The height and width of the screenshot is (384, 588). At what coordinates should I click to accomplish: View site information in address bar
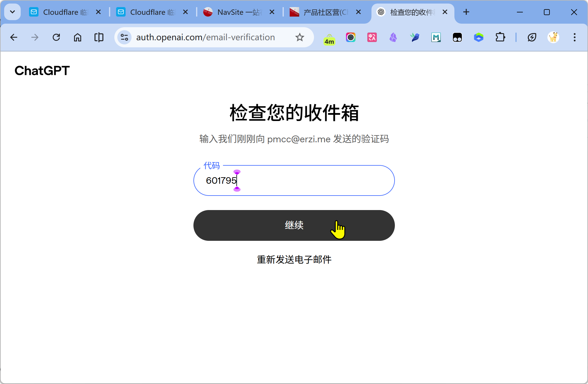124,37
